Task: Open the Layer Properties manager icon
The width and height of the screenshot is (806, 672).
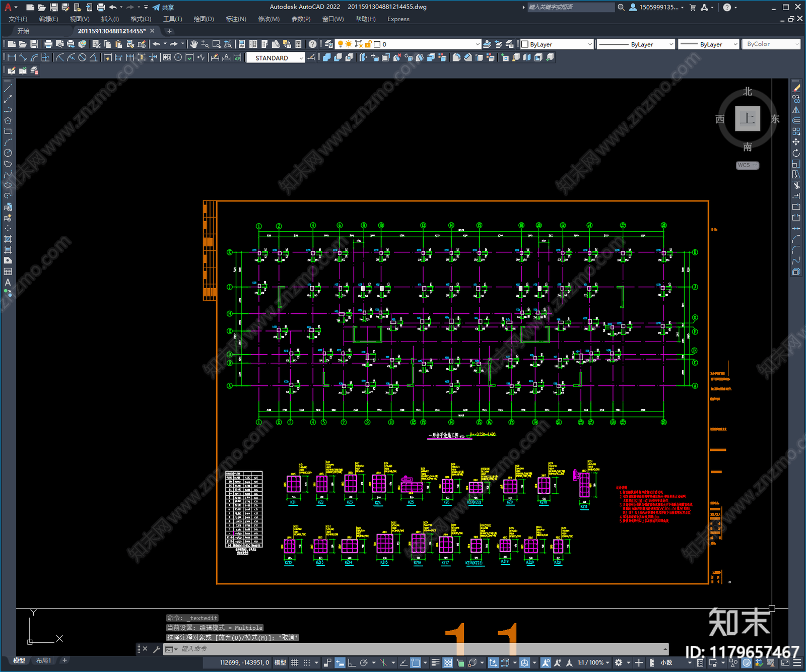Action: click(x=329, y=44)
